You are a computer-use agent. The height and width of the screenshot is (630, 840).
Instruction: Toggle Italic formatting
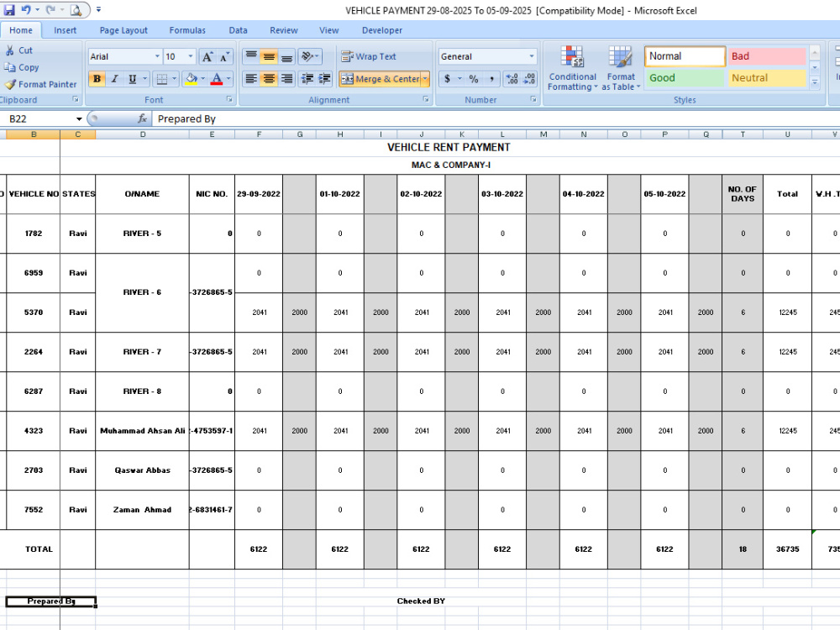click(x=114, y=79)
